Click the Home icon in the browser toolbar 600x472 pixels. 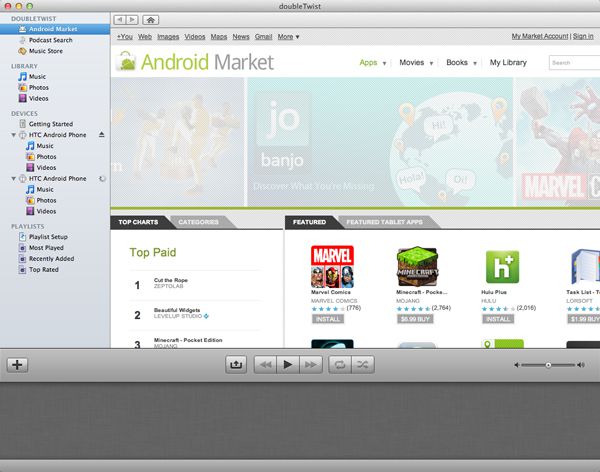150,19
